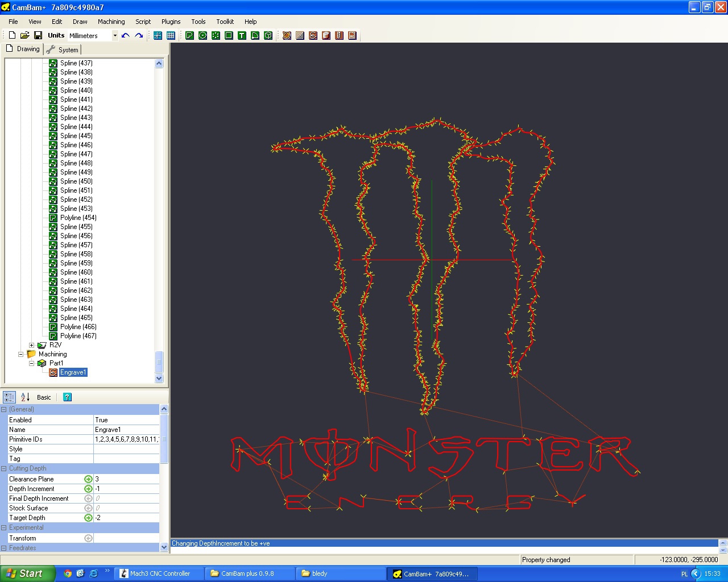Viewport: 728px width, 582px height.
Task: Toggle the show axis toolbar icon
Action: [158, 35]
